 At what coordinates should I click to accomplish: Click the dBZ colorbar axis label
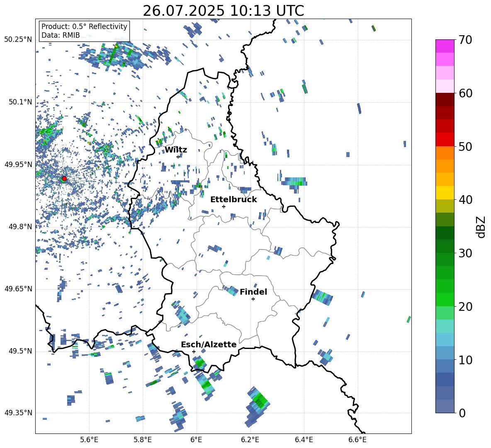click(481, 227)
